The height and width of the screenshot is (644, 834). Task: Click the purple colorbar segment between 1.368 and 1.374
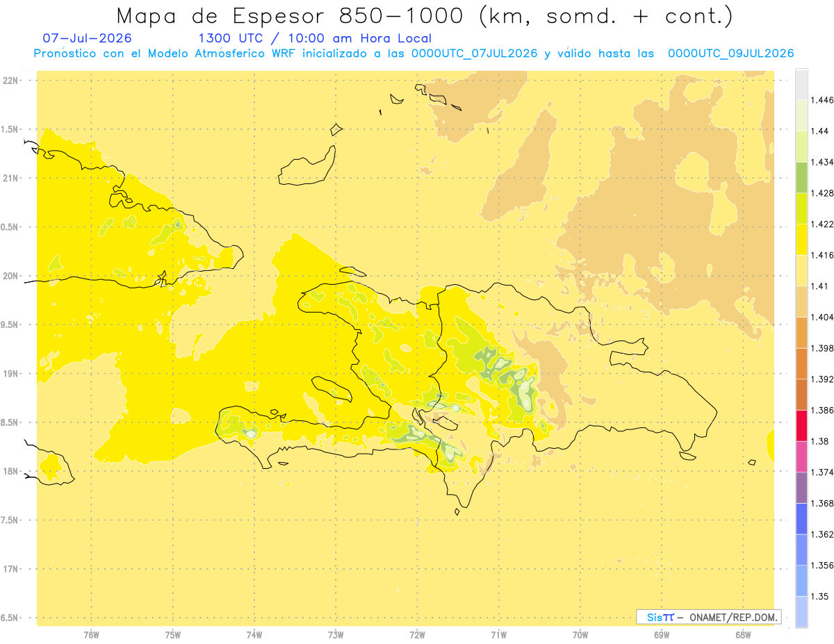click(x=801, y=488)
